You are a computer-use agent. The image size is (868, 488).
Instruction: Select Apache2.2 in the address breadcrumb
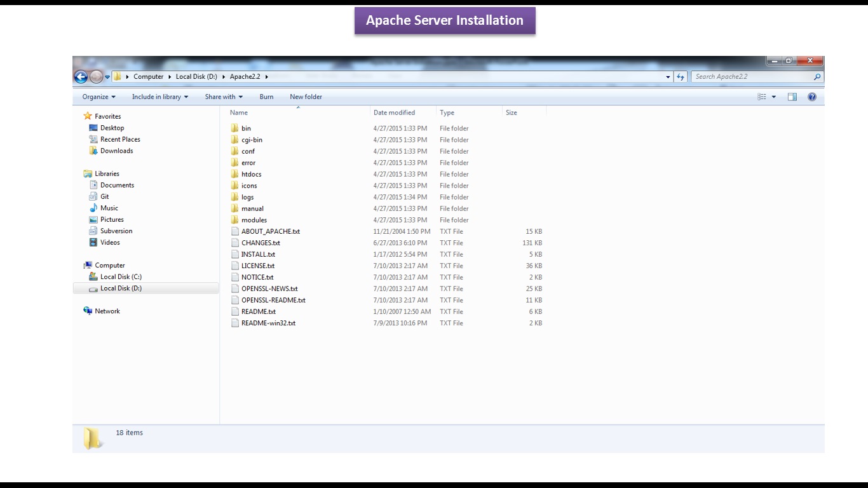[245, 77]
